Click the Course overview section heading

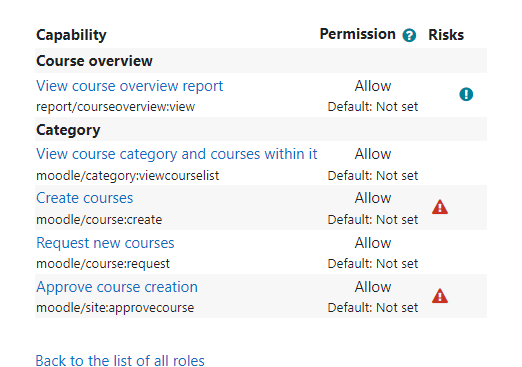pyautogui.click(x=94, y=61)
